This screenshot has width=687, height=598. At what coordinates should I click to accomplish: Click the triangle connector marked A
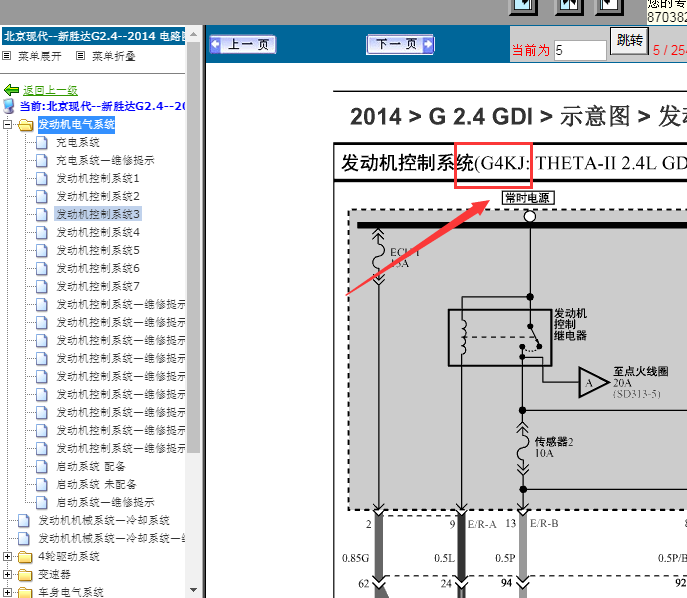click(591, 382)
